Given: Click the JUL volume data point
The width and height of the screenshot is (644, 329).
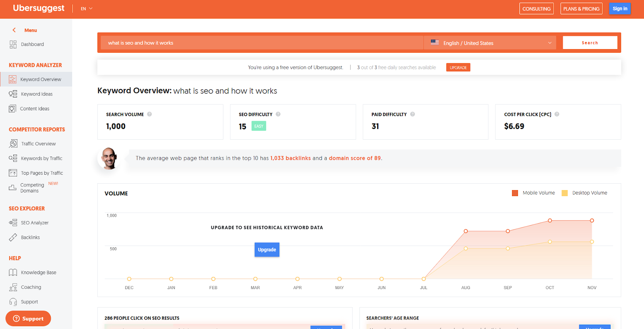Looking at the screenshot, I should [x=423, y=279].
